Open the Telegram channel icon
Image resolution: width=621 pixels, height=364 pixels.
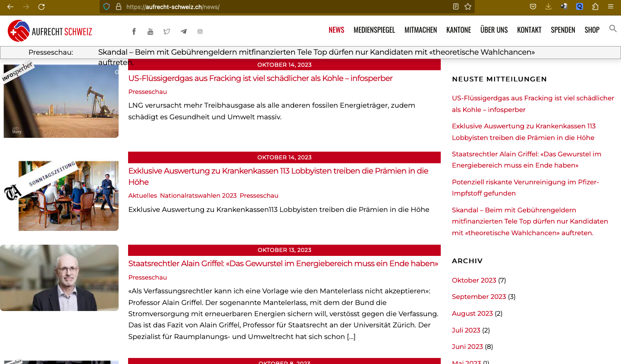pyautogui.click(x=184, y=31)
